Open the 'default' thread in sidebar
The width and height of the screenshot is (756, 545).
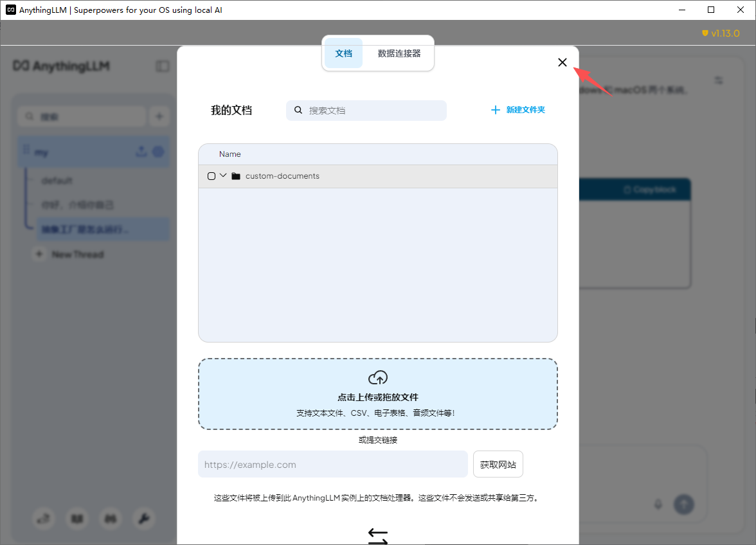pyautogui.click(x=57, y=181)
